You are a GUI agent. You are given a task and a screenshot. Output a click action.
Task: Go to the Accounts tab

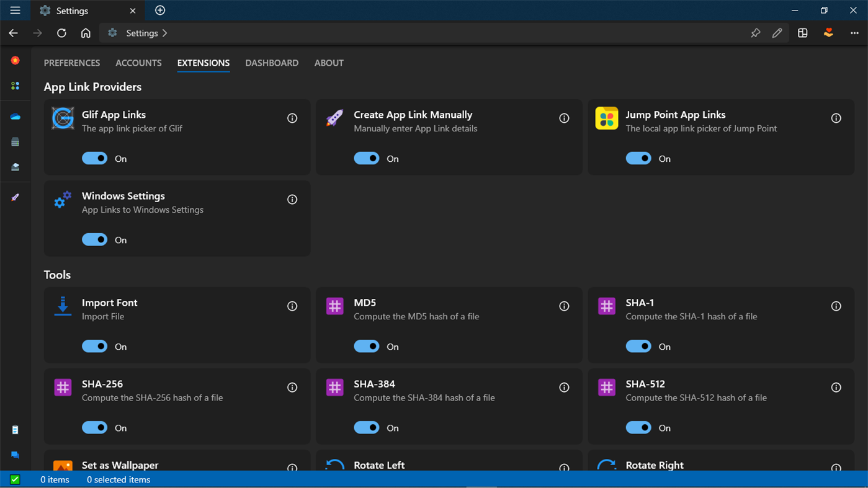pos(138,63)
